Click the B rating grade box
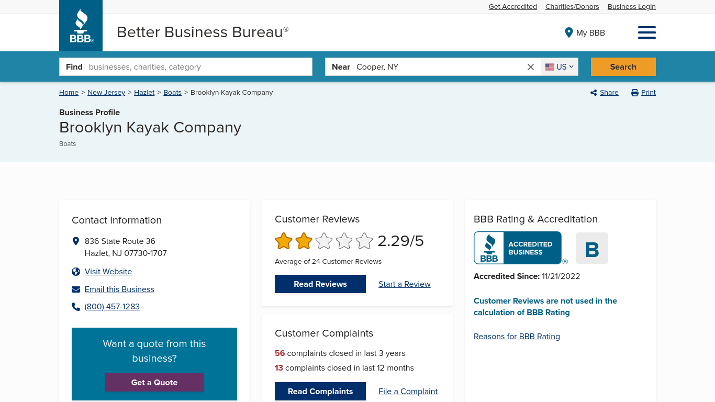 tap(592, 248)
